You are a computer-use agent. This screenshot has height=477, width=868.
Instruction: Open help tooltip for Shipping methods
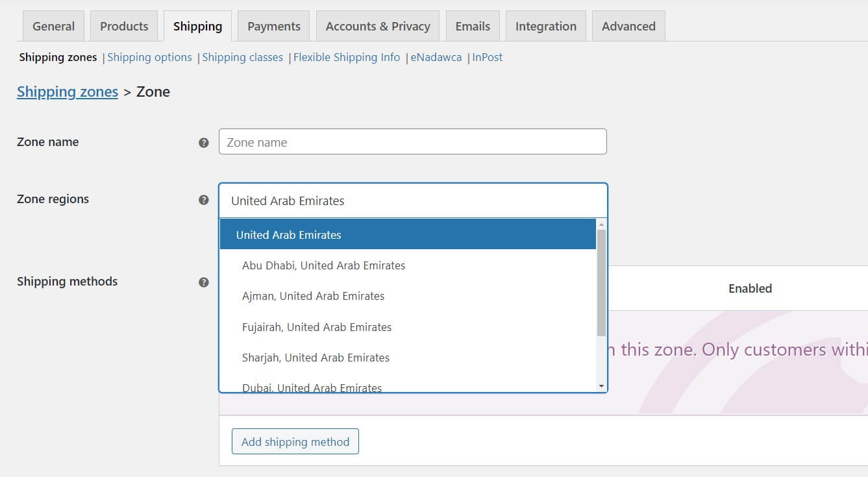[204, 282]
